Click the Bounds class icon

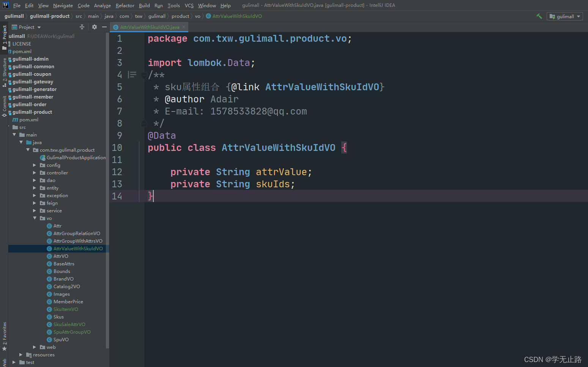[x=49, y=271]
